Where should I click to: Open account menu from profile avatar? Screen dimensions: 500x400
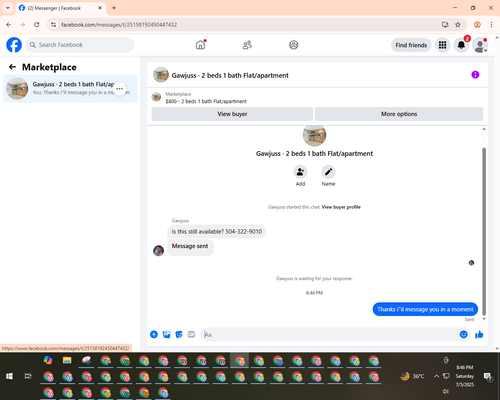coord(480,45)
